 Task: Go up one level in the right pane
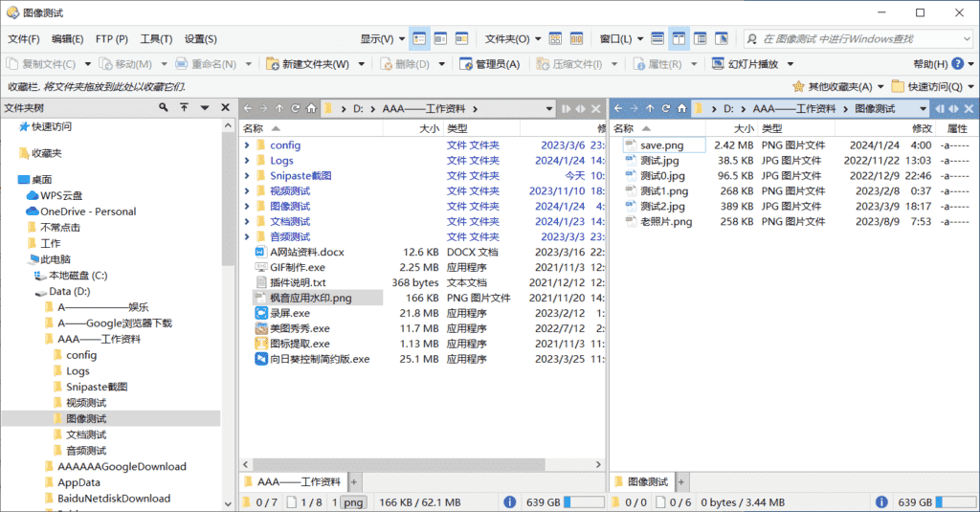(650, 108)
